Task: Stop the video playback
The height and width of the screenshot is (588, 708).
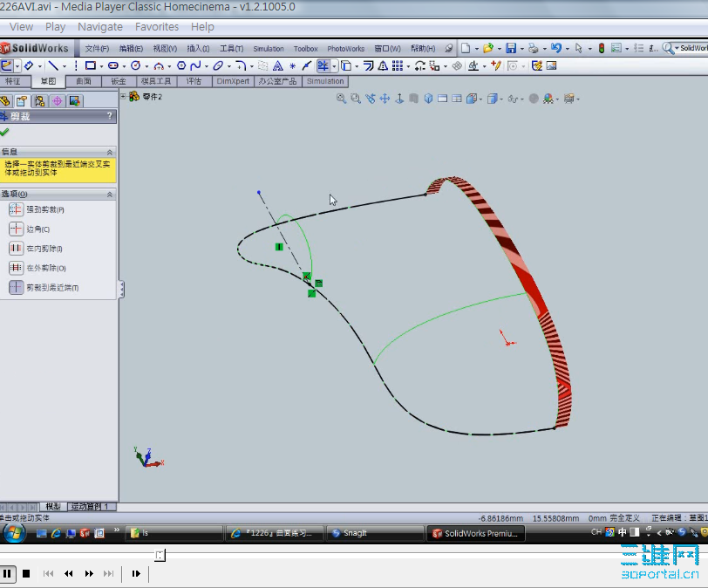Action: [x=26, y=573]
